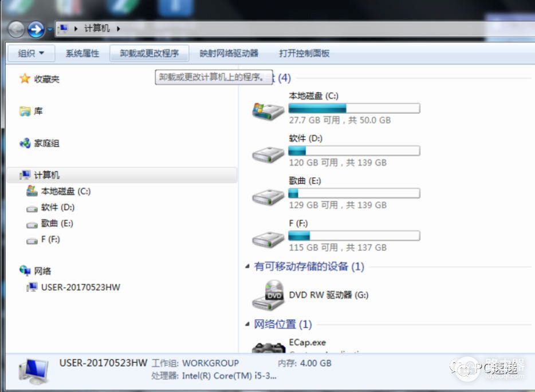Click 系统属性 in the toolbar

click(82, 53)
